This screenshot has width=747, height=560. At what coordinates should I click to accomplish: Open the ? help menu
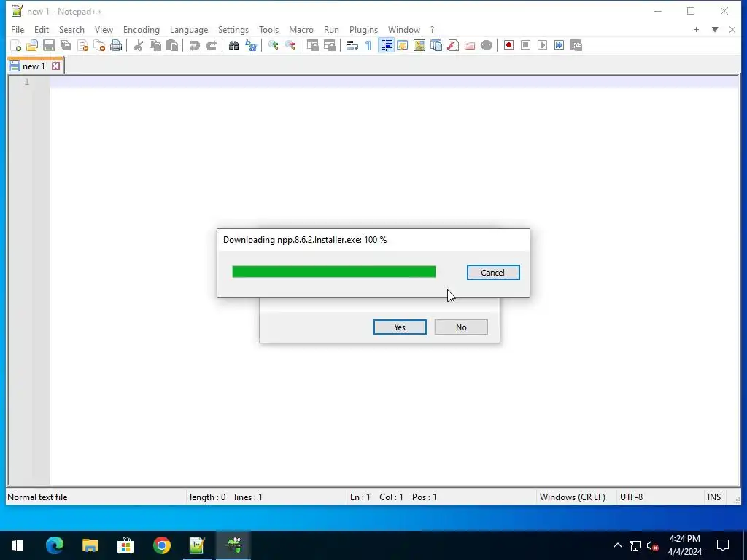tap(433, 29)
